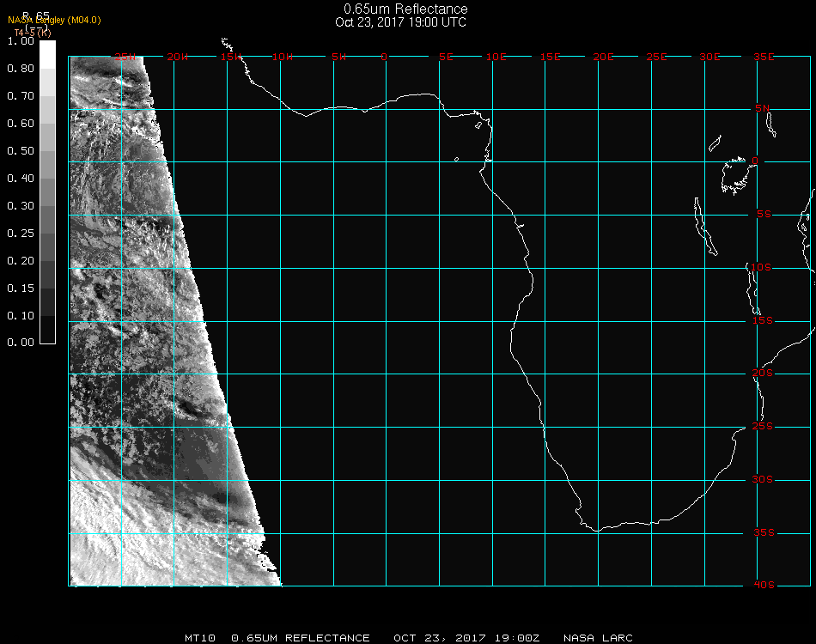
Task: Click the 5W longitude label
Action: 339,57
